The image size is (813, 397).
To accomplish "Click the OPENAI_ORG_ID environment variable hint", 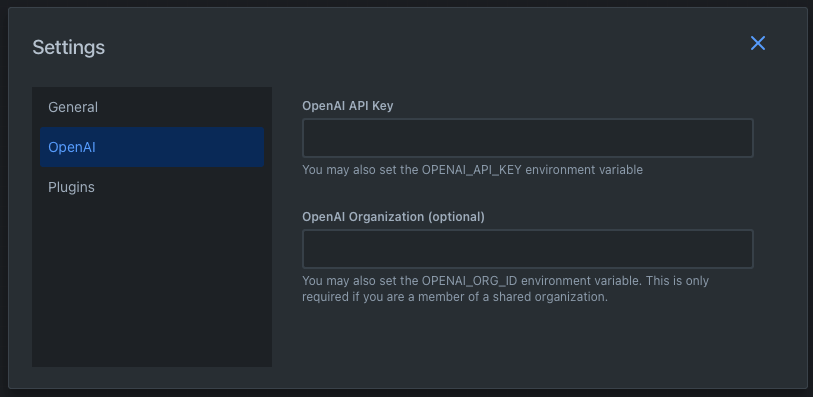I will click(x=506, y=289).
